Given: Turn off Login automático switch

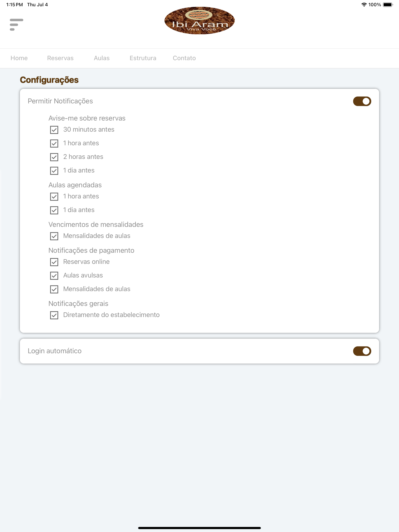Looking at the screenshot, I should point(362,351).
